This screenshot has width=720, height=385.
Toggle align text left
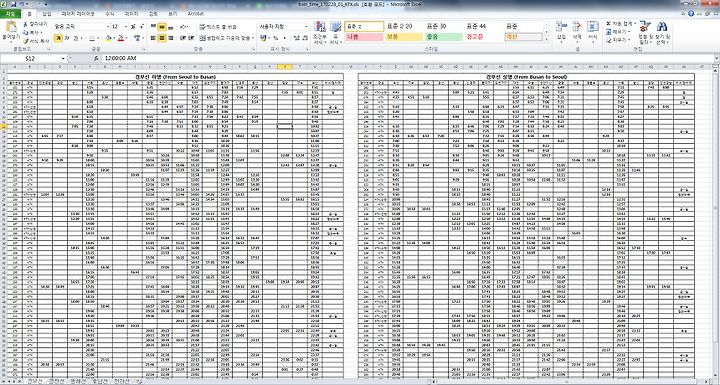pyautogui.click(x=153, y=38)
